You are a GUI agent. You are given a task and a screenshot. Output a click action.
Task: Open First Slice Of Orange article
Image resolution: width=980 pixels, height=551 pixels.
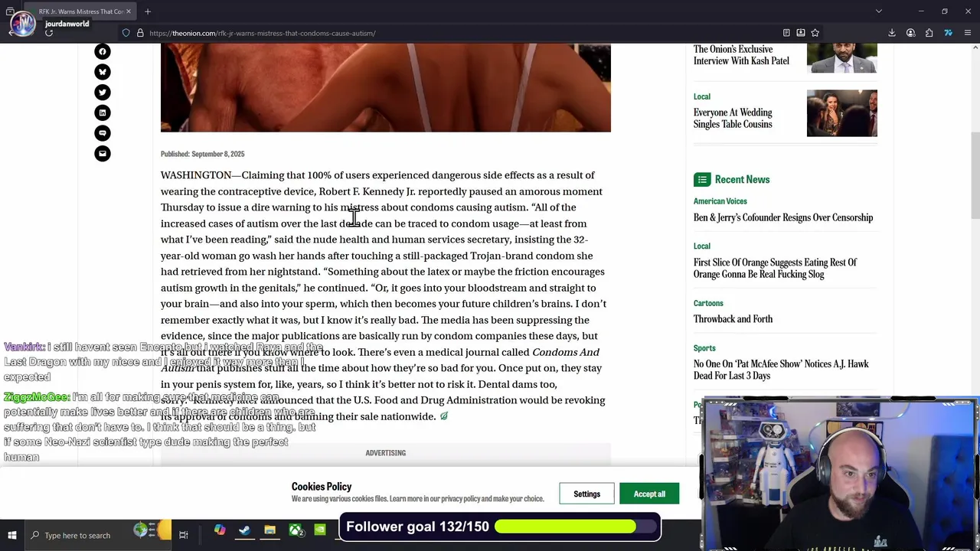pyautogui.click(x=775, y=269)
